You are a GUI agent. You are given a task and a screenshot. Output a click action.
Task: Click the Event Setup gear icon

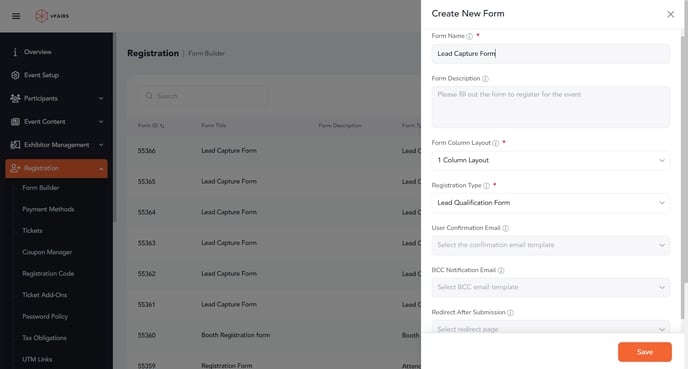pos(15,75)
